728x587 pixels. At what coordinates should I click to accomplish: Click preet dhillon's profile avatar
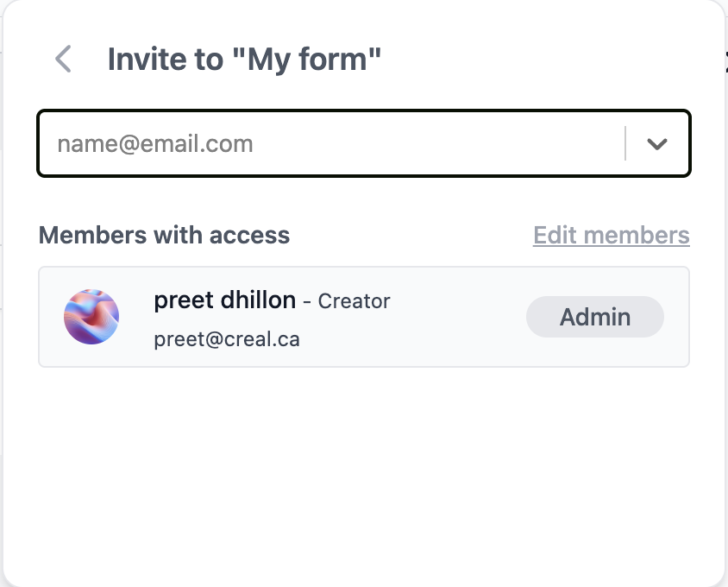pyautogui.click(x=91, y=317)
